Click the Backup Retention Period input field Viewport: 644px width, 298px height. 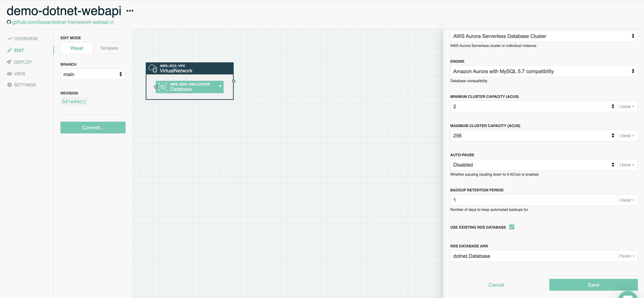(534, 200)
